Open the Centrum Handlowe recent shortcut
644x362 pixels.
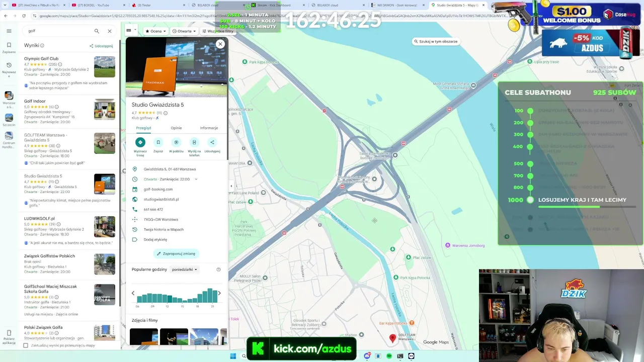(x=9, y=140)
